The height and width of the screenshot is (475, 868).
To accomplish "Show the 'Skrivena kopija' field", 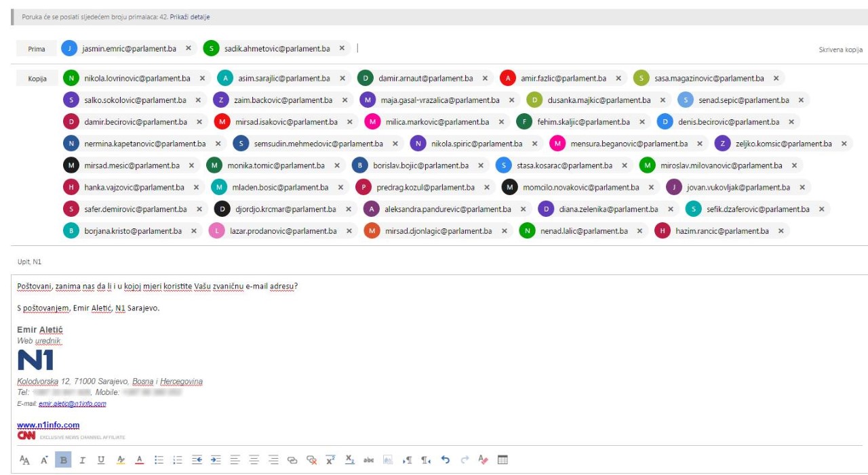I will [840, 50].
